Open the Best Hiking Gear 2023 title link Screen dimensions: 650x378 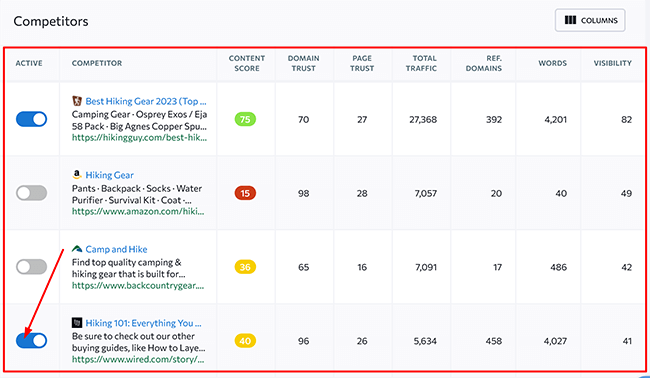tap(146, 101)
